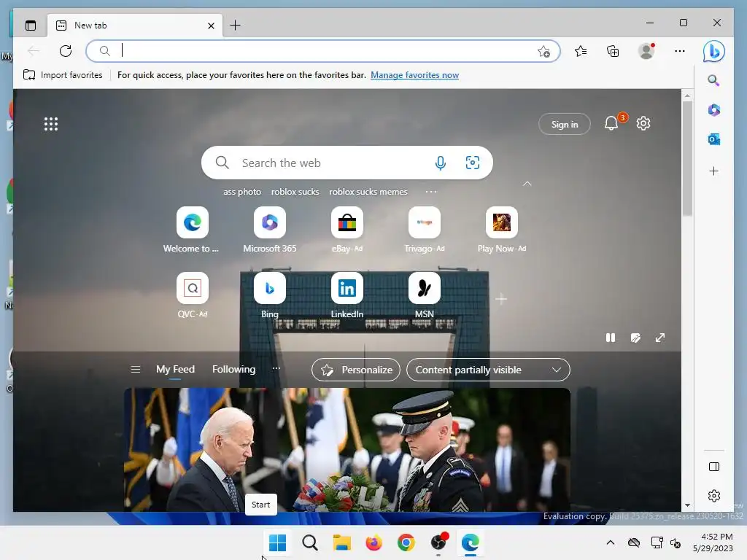
Task: Click the page vertical scrollbar thumb
Action: (x=687, y=158)
